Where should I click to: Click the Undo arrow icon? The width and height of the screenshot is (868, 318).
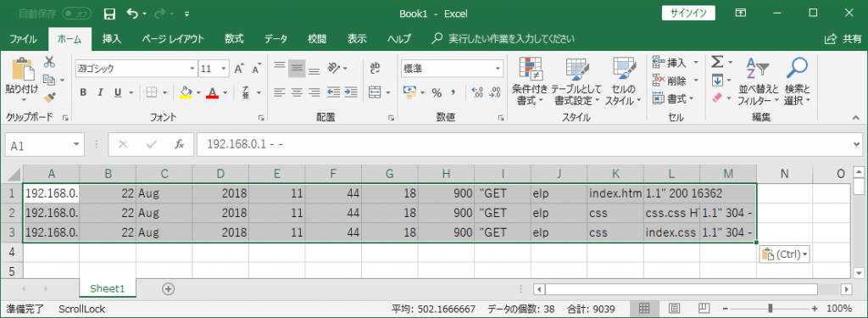coord(133,14)
